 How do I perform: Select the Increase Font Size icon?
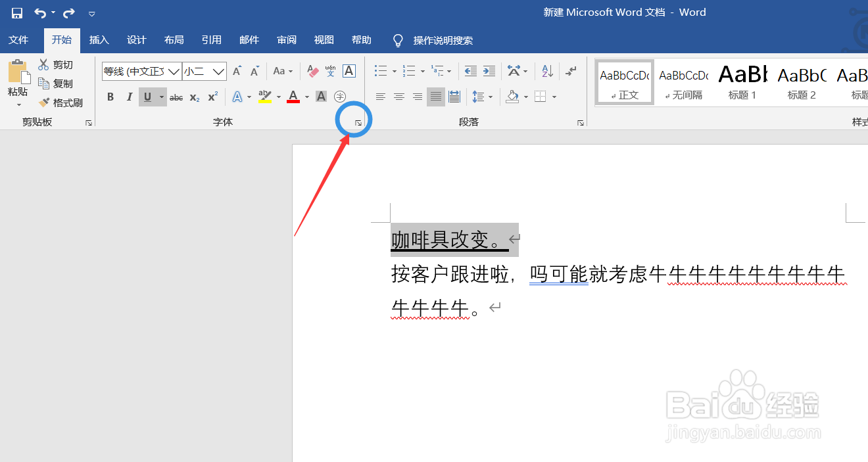click(236, 71)
